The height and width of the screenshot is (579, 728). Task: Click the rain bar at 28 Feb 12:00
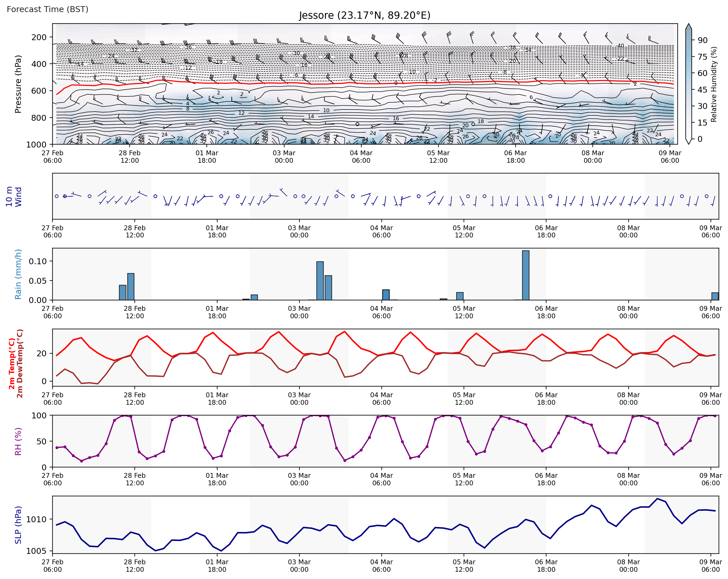(131, 286)
